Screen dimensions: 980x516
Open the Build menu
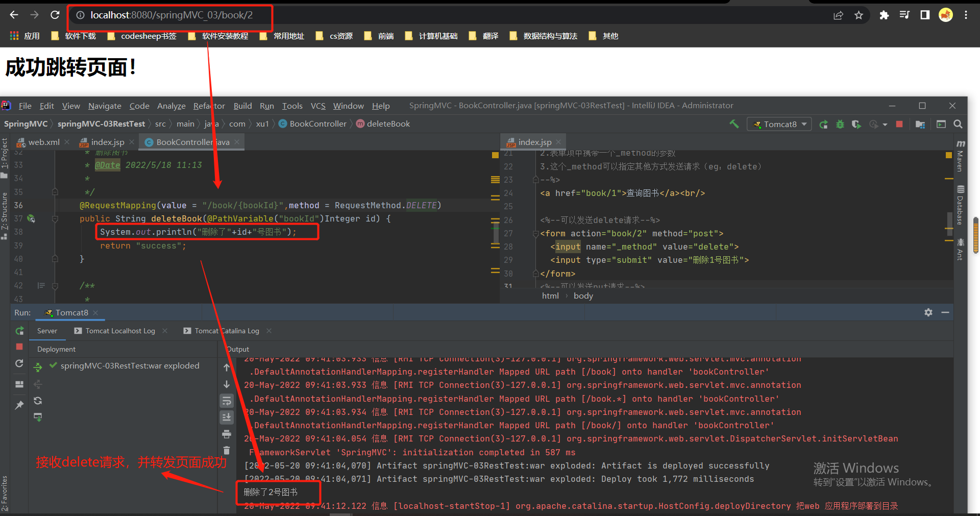click(243, 106)
